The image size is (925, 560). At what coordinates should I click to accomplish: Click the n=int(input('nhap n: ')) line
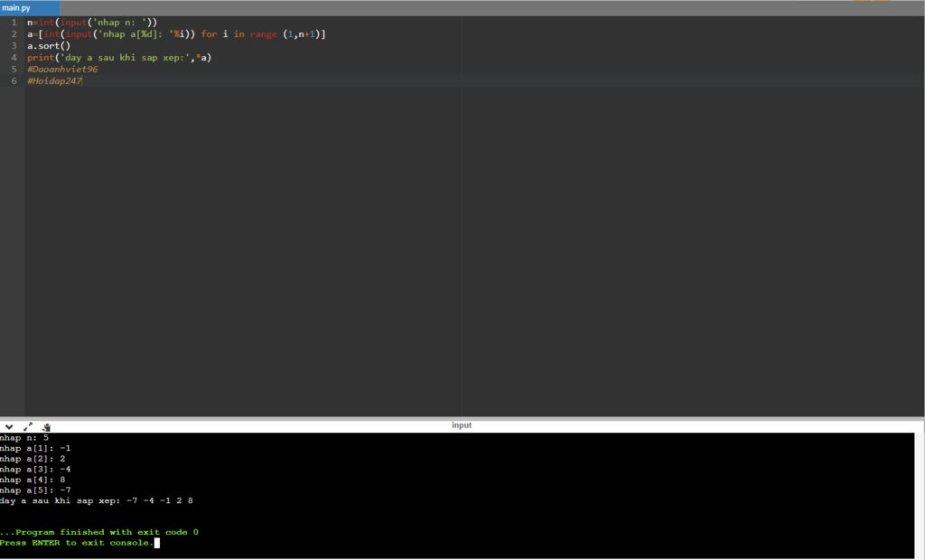[x=92, y=23]
